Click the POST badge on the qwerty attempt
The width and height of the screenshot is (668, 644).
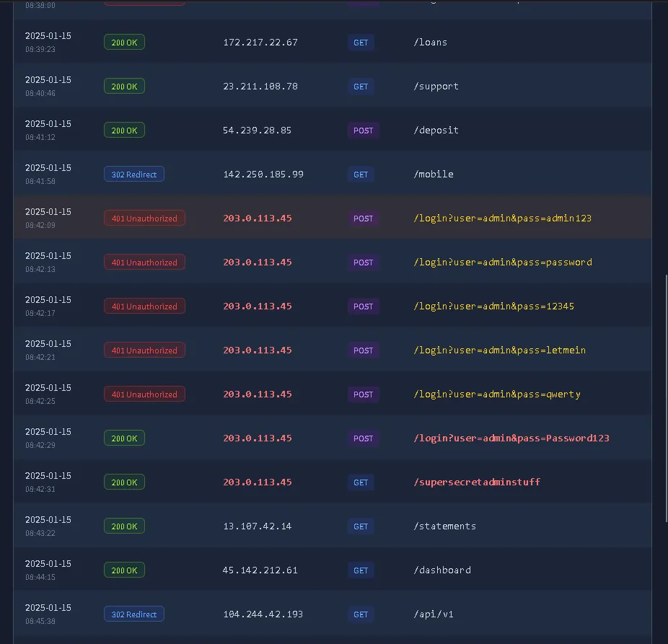pyautogui.click(x=363, y=394)
